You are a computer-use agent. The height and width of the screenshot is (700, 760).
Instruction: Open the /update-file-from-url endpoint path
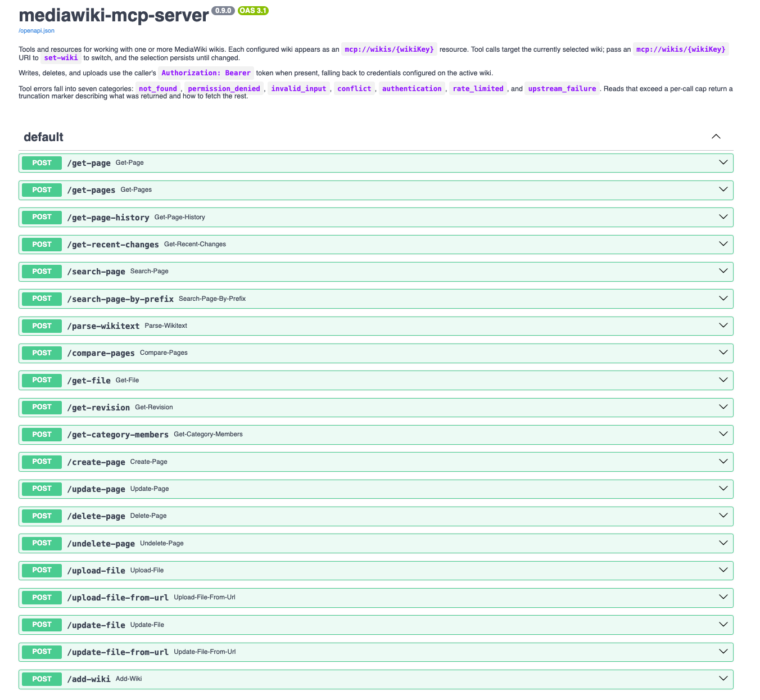(117, 652)
